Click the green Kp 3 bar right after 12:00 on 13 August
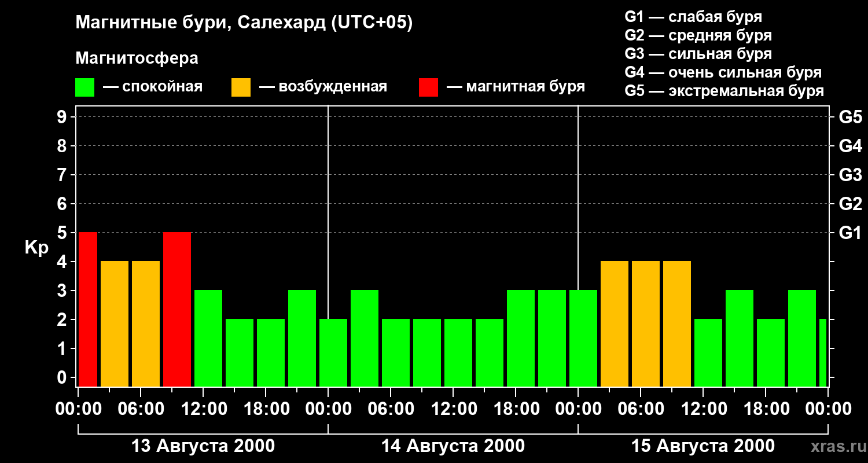The height and width of the screenshot is (463, 868). pos(208,338)
